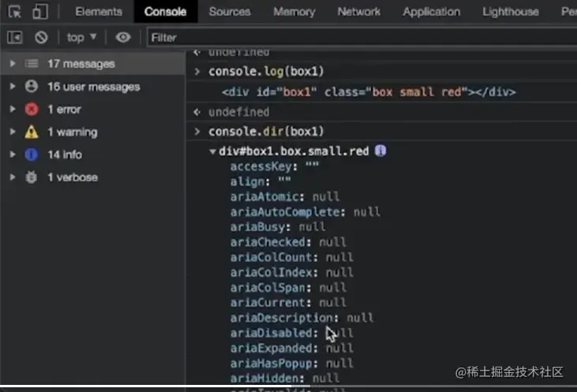Click the ariaDisabled property row
The width and height of the screenshot is (577, 392).
[x=292, y=333]
